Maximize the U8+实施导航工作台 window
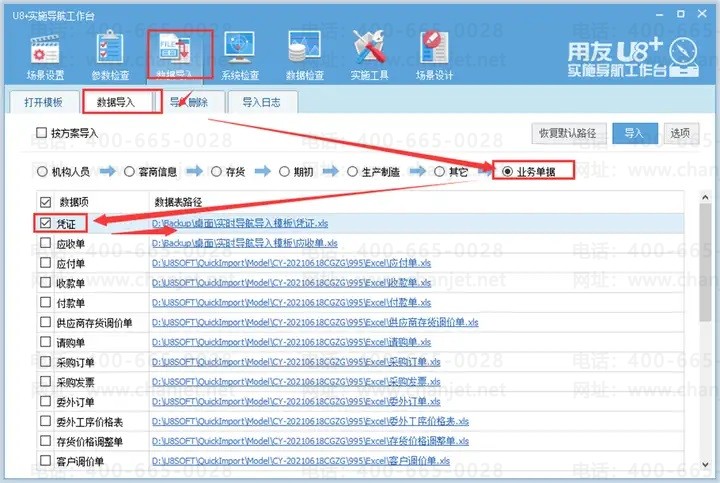This screenshot has height=483, width=720. pos(681,14)
